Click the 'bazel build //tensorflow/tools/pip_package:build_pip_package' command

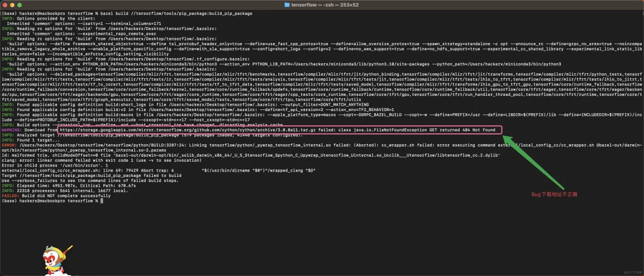tap(177, 14)
